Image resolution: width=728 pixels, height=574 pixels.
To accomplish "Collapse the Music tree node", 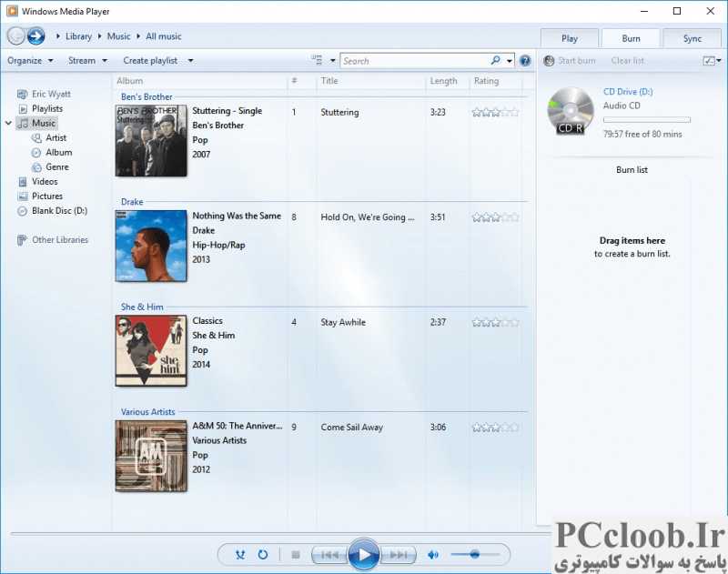I will [x=8, y=123].
